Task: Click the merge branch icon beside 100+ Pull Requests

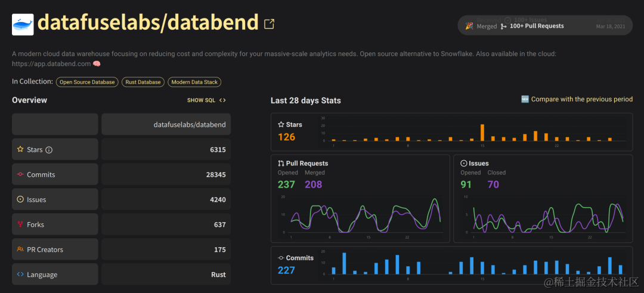Action: point(503,26)
